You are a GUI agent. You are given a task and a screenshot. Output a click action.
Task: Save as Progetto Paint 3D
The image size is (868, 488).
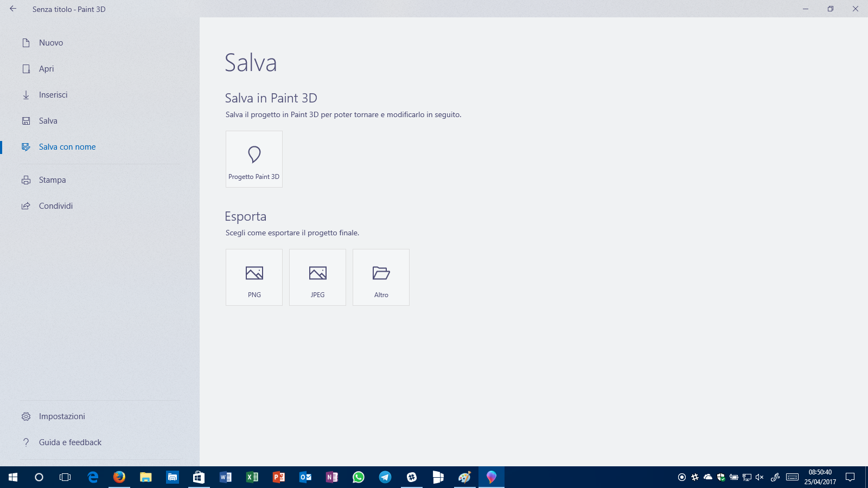pos(254,159)
